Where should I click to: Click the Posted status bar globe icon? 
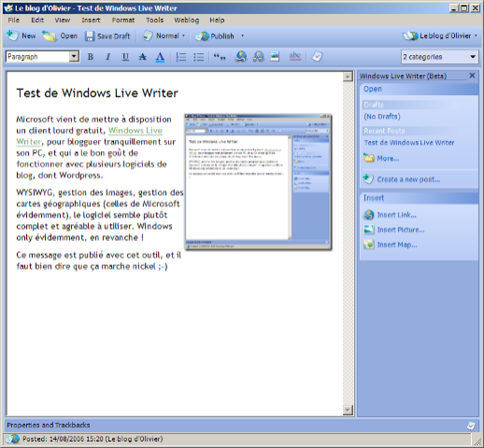click(12, 439)
